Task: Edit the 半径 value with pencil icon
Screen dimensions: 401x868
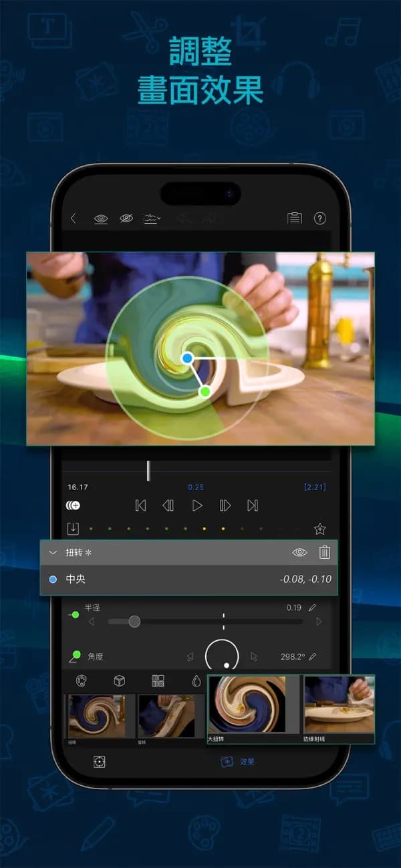Action: 312,608
